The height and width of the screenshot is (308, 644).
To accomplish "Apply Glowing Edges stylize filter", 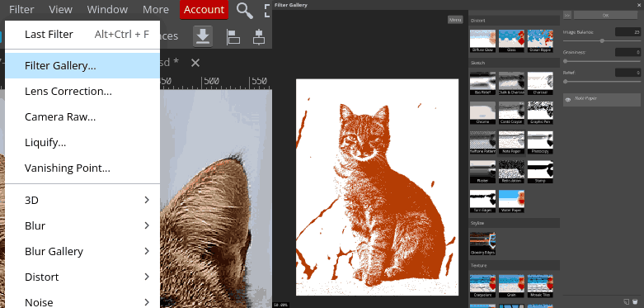I will [482, 244].
